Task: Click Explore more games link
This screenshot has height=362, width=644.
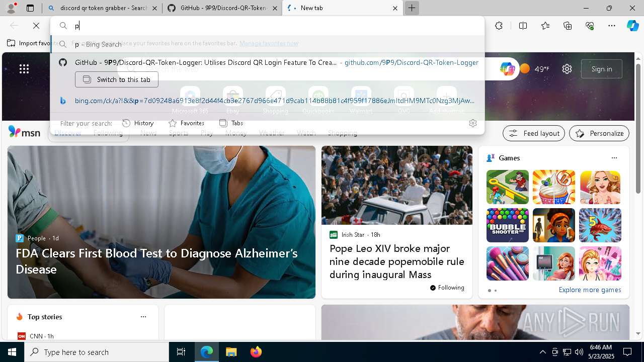Action: 590,290
